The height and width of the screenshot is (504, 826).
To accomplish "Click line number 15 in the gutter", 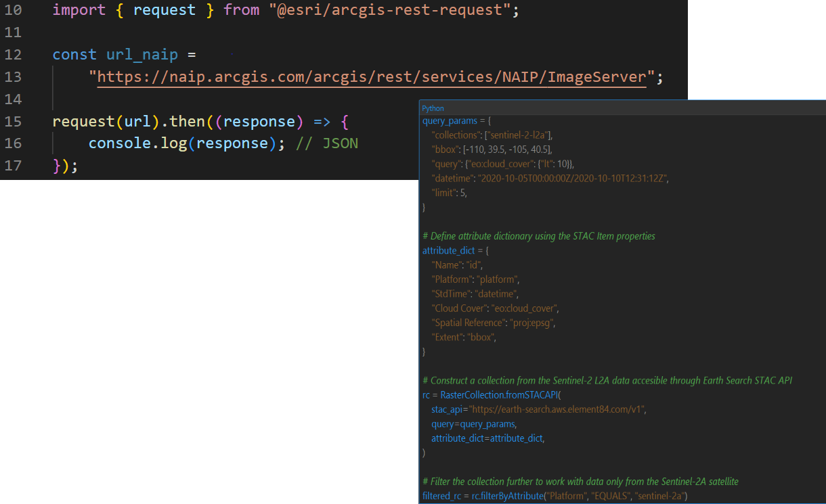I will (12, 122).
